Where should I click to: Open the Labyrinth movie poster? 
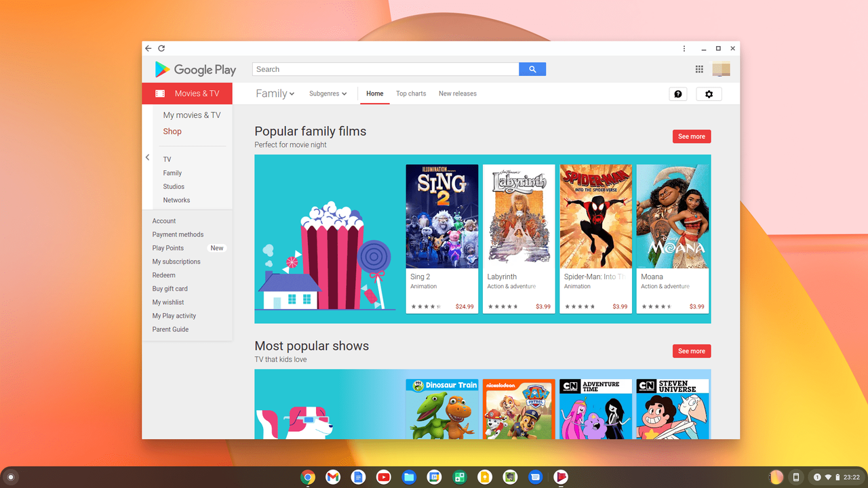click(x=519, y=216)
